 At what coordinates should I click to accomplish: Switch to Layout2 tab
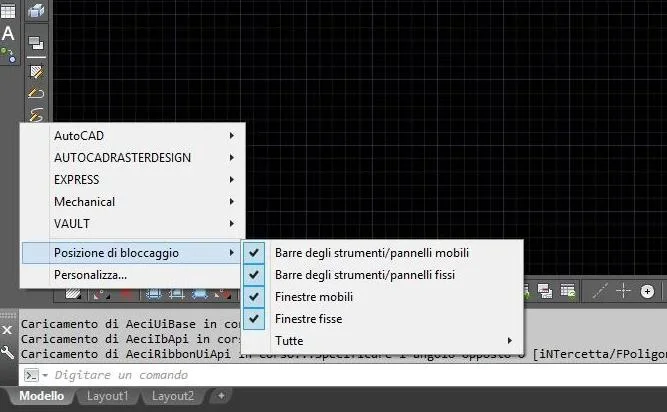pyautogui.click(x=172, y=396)
